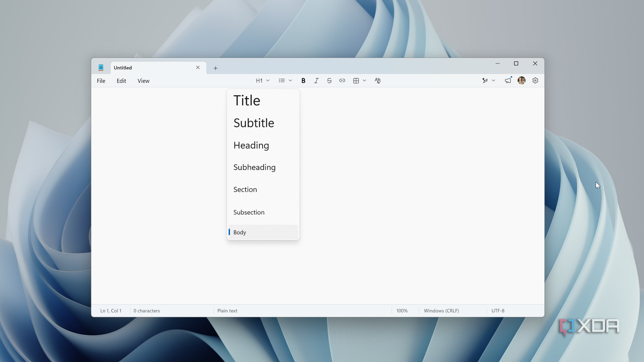644x362 pixels.
Task: Open the AI rewrite pen dropdown
Action: point(488,81)
